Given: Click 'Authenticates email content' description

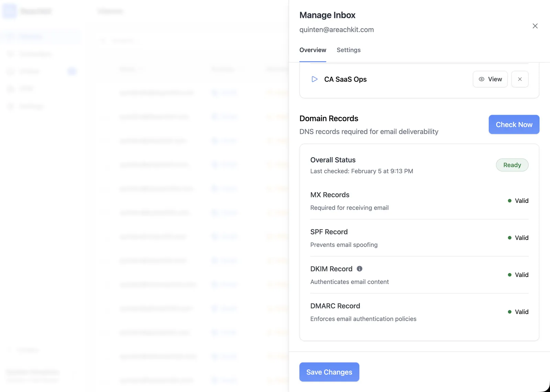Looking at the screenshot, I should (350, 282).
